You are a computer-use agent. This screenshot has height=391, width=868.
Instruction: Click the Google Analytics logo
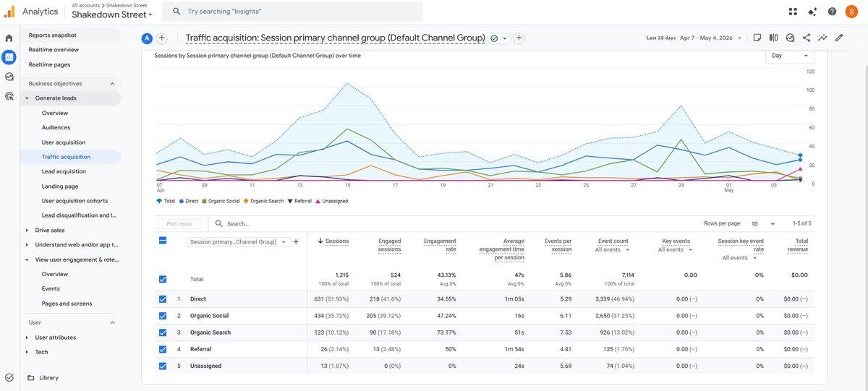coord(9,12)
